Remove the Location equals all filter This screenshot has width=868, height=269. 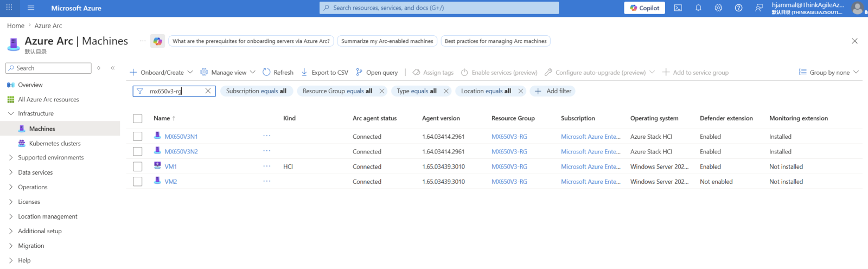click(x=521, y=91)
